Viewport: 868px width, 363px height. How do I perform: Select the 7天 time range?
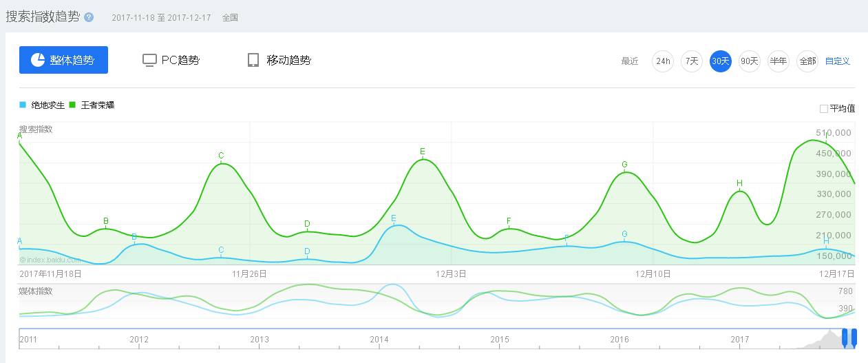[691, 61]
